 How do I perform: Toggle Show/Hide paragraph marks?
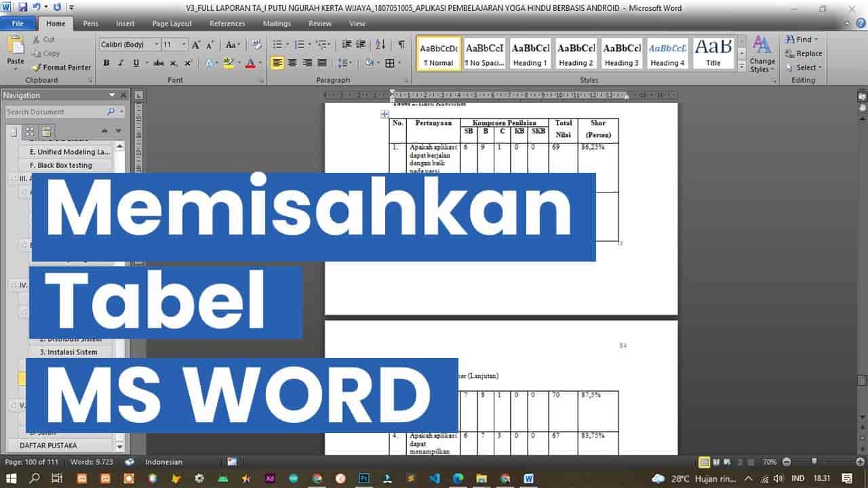401,45
